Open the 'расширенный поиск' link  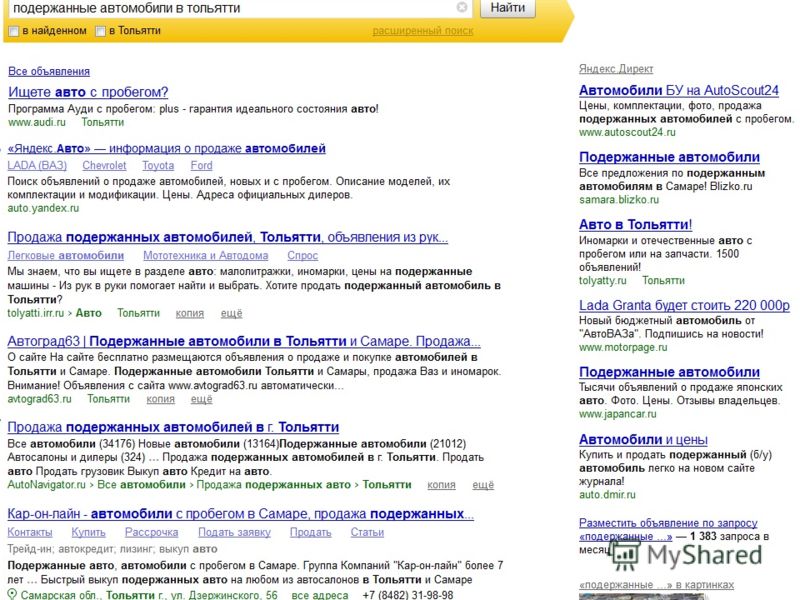pos(422,31)
